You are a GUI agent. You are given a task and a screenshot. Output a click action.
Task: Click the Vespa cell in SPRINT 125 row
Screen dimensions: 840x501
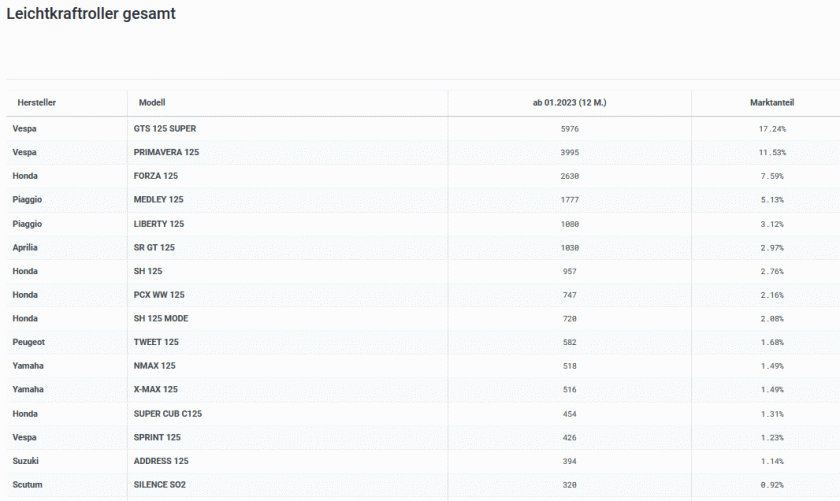[x=25, y=437]
